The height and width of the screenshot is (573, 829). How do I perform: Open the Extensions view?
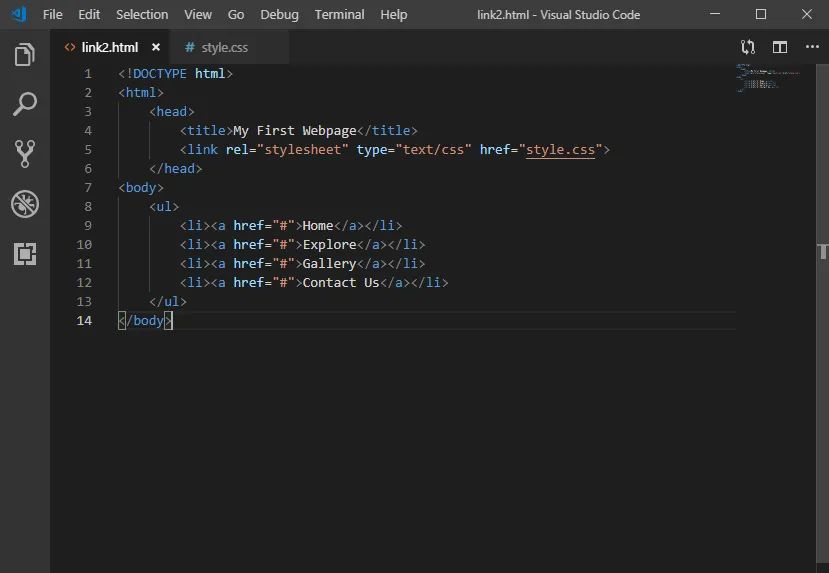pyautogui.click(x=25, y=254)
